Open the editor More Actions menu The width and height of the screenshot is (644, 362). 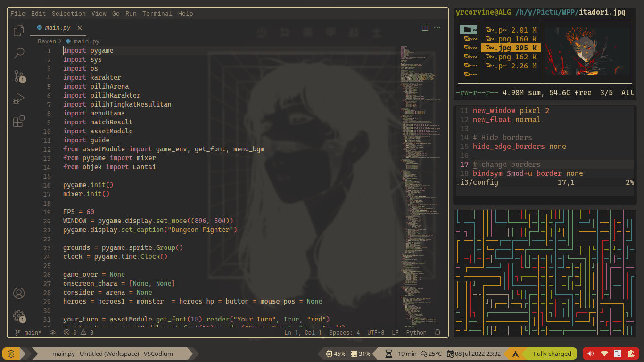[437, 28]
